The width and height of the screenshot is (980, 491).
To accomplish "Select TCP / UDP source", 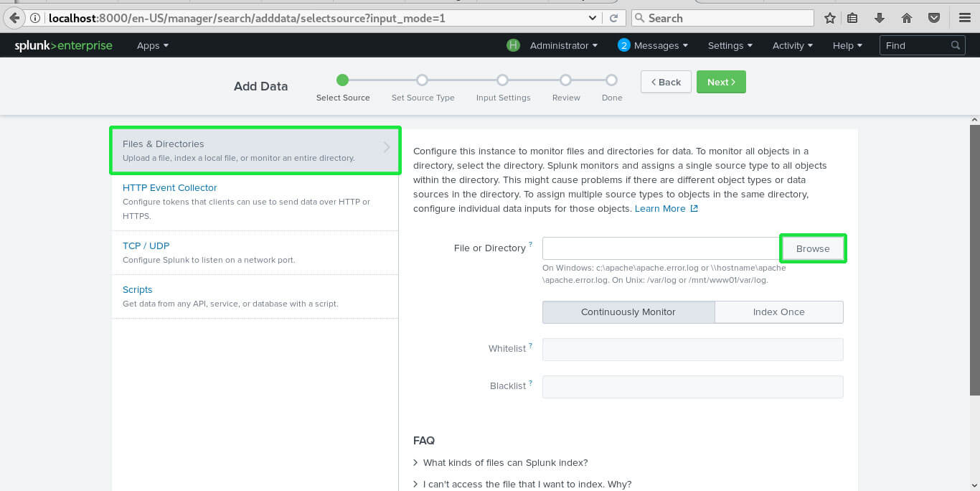I will [x=255, y=253].
